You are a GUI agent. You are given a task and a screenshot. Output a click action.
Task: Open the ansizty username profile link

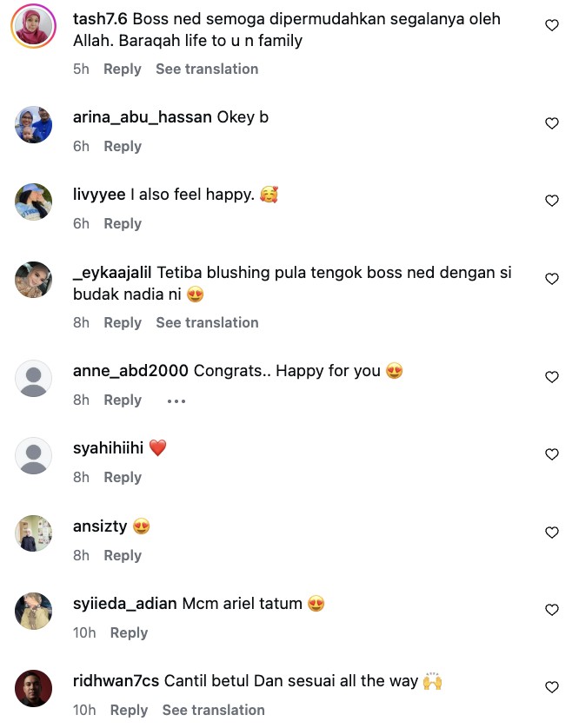[x=100, y=526]
